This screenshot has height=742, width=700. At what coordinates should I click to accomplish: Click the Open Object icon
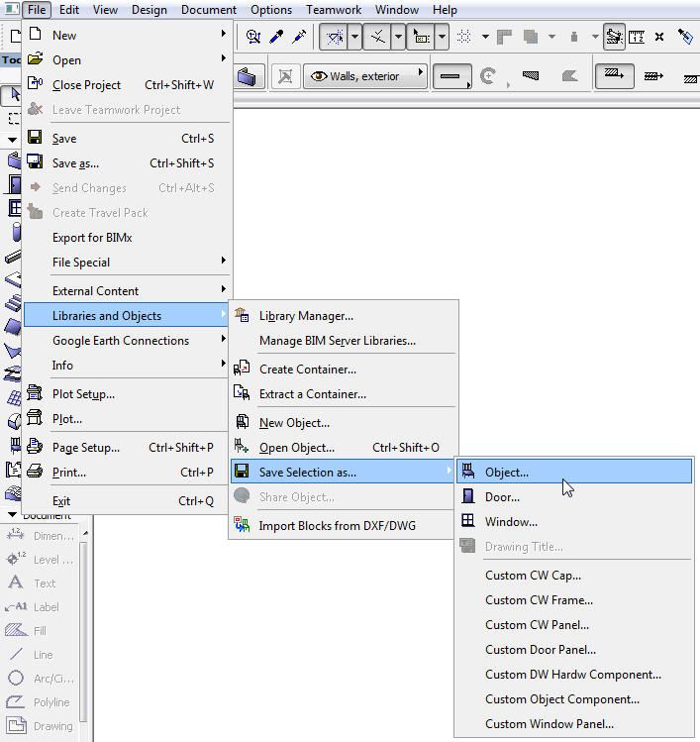(242, 447)
